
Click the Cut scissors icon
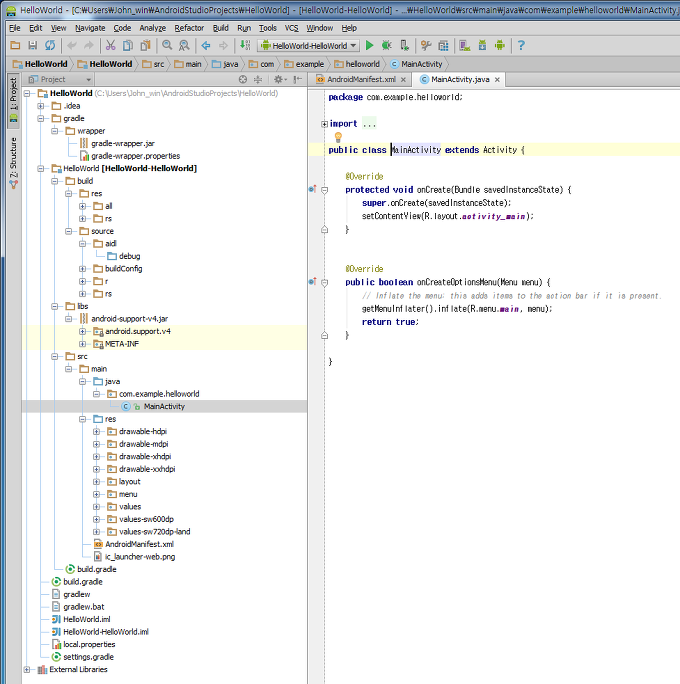click(110, 45)
